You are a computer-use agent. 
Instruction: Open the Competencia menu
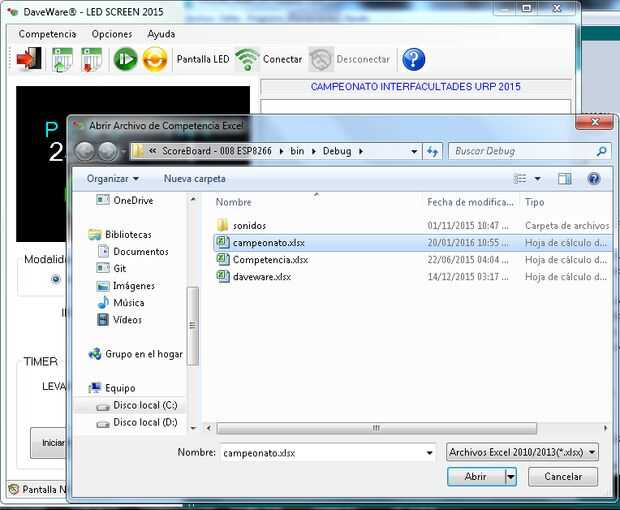pyautogui.click(x=47, y=34)
